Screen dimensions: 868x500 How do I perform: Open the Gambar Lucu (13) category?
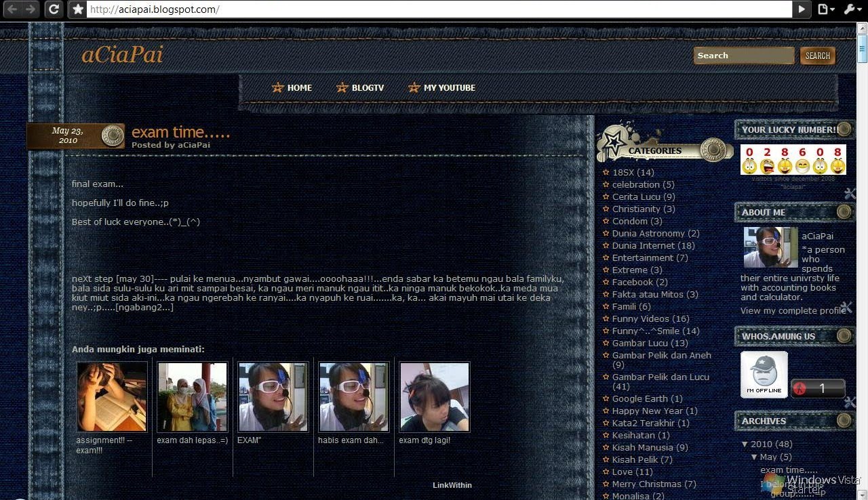[x=650, y=343]
